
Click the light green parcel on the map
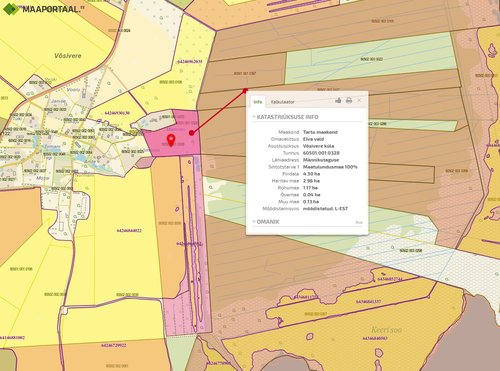pos(370,58)
